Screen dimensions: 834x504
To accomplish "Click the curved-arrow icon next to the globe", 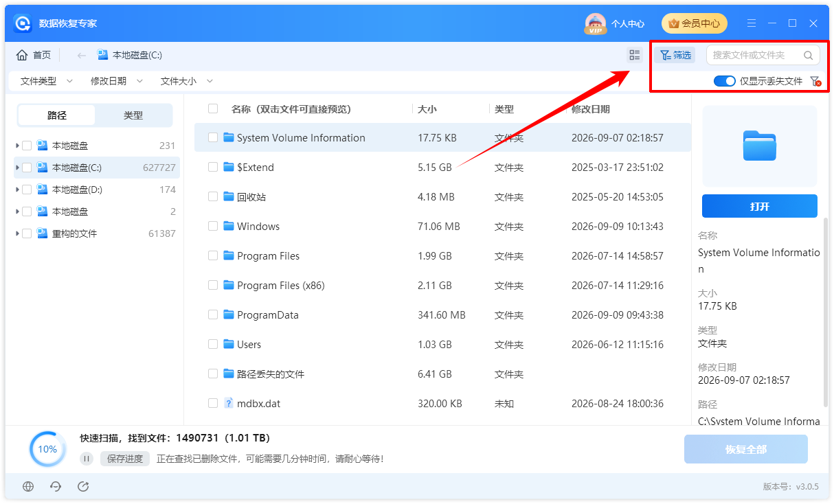I will tap(56, 486).
